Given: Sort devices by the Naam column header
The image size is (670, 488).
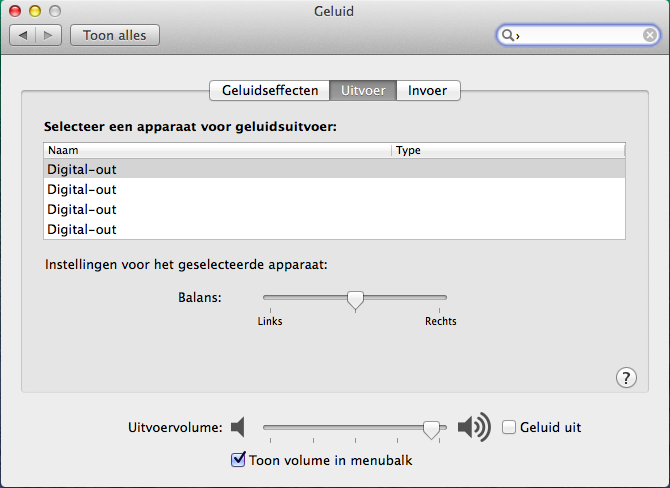Looking at the screenshot, I should click(x=217, y=150).
